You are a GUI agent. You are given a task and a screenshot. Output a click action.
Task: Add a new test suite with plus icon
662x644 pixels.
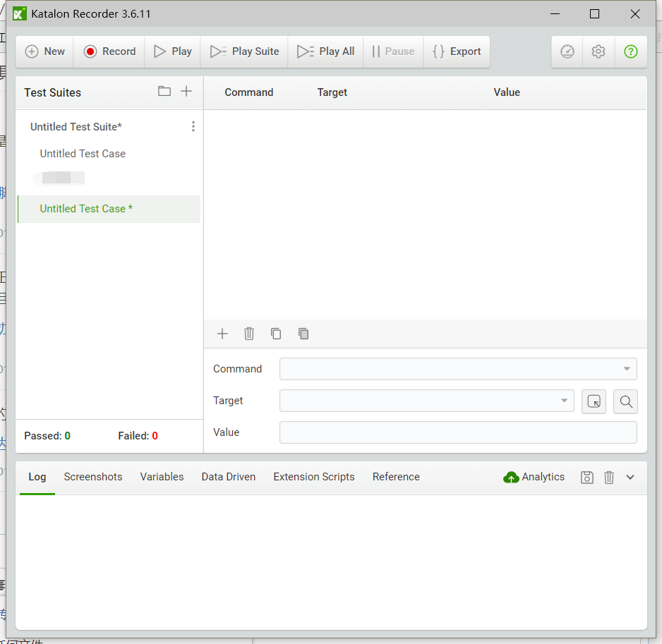coord(186,91)
